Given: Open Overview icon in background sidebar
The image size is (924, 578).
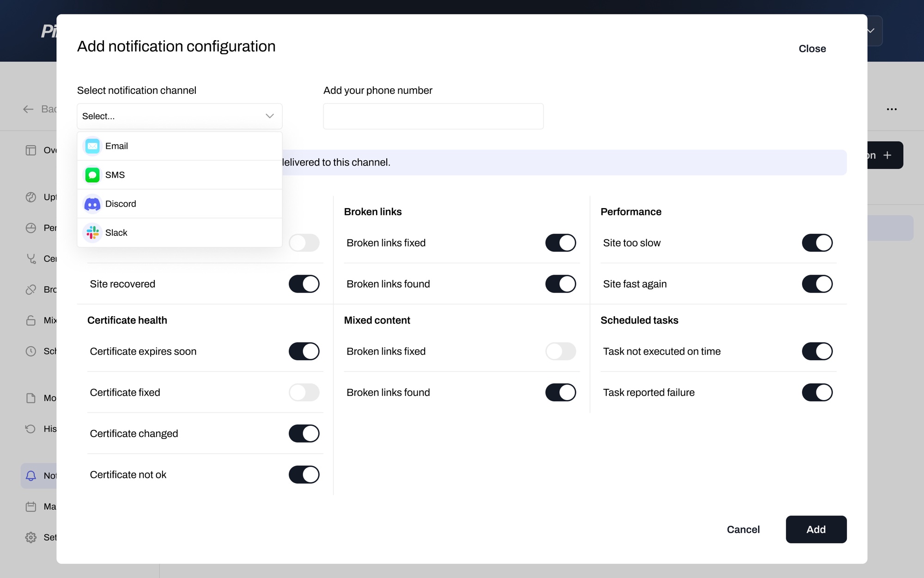Looking at the screenshot, I should click(31, 150).
